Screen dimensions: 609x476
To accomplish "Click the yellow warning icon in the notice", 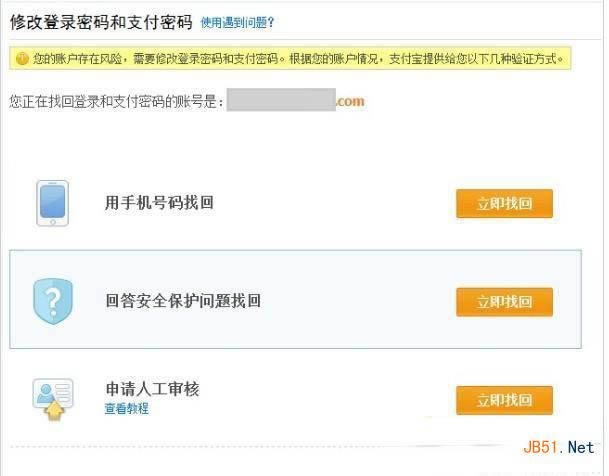I will tap(22, 59).
